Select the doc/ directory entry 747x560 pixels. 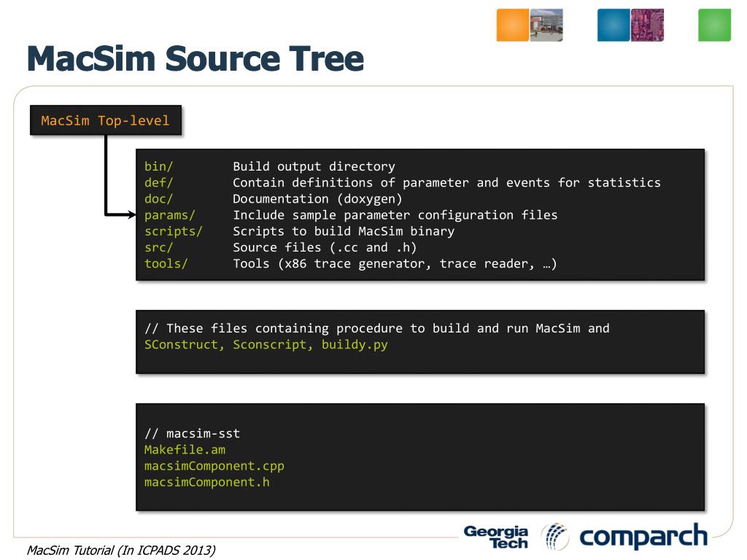pos(158,199)
